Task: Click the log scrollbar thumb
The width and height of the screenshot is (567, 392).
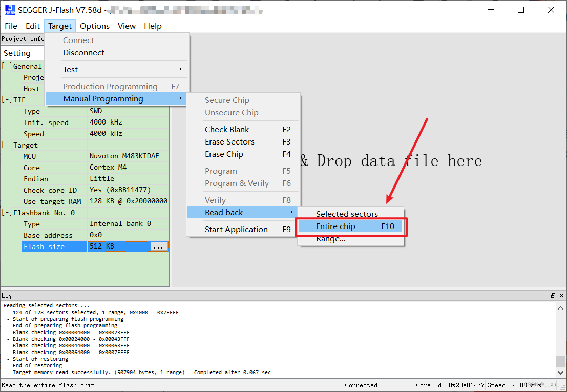Action: pos(560,361)
